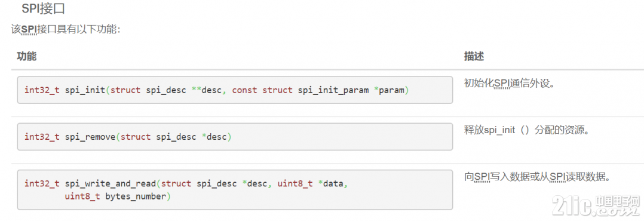The height and width of the screenshot is (221, 644).
Task: Click spi_init_param text in first code block
Action: pyautogui.click(x=333, y=90)
